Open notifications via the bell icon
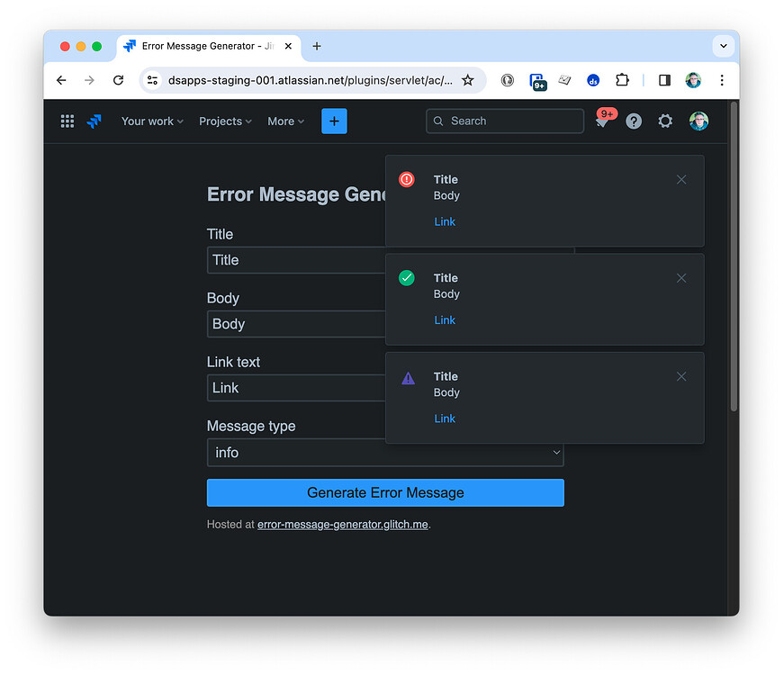Screen dimensions: 784x675 (601, 121)
